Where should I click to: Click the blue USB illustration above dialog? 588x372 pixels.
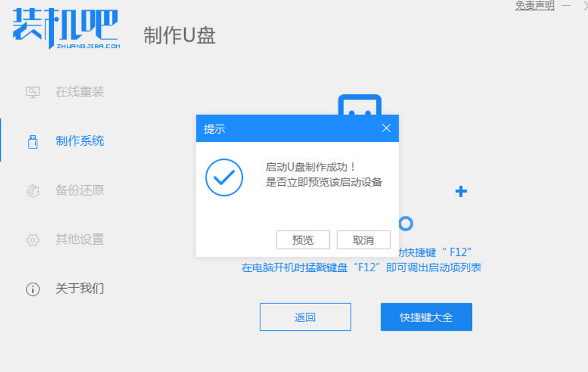(359, 105)
